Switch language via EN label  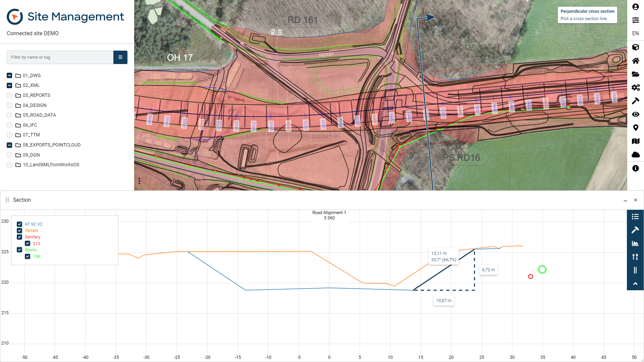[x=635, y=34]
